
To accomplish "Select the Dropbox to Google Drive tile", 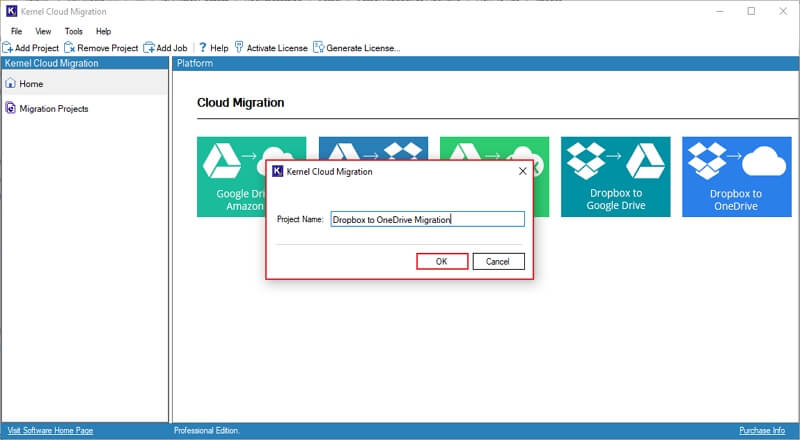I will click(x=616, y=177).
